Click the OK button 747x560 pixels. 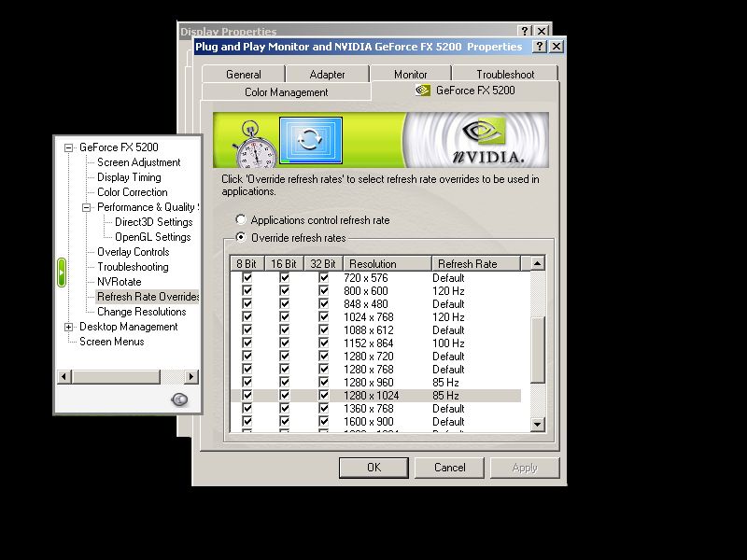click(x=374, y=468)
